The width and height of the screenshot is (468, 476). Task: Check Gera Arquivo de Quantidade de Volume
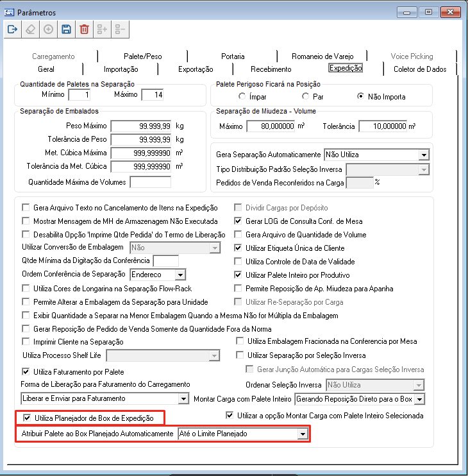[238, 235]
